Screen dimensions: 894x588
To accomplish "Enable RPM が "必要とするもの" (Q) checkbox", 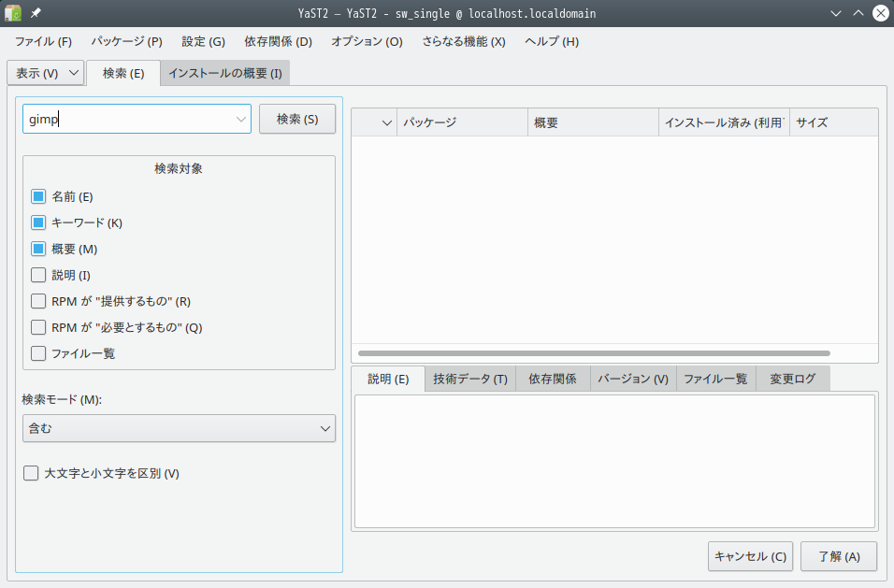I will point(38,327).
